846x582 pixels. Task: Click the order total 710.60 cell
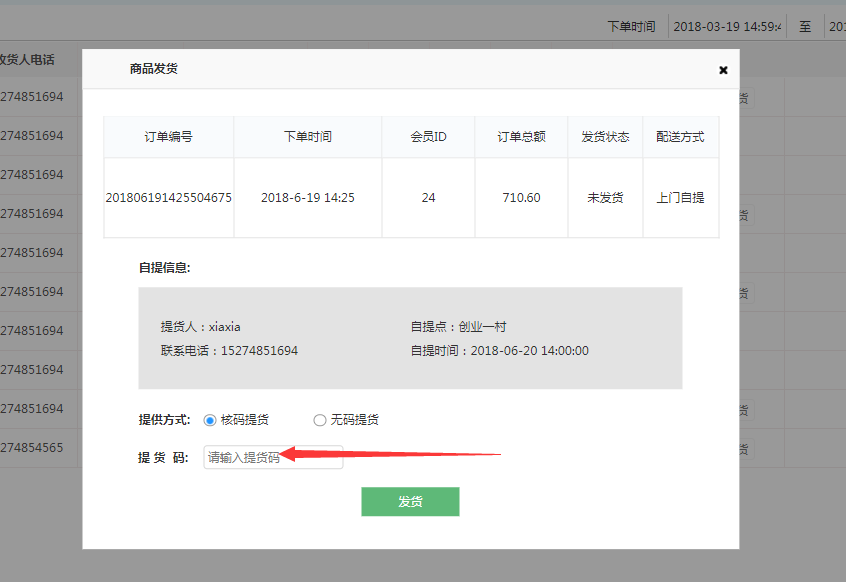click(x=521, y=198)
